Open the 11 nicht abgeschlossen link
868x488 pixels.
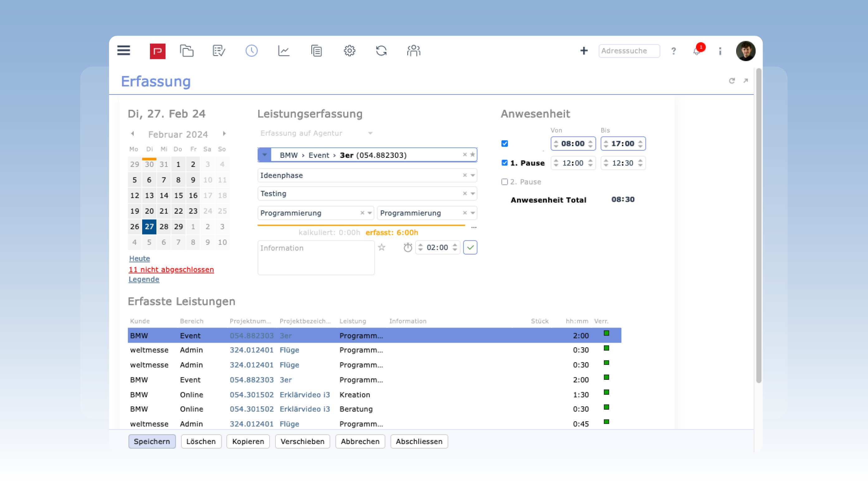[x=171, y=269]
